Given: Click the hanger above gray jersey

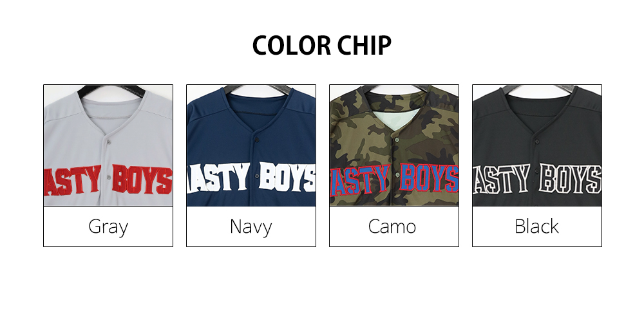Looking at the screenshot, I should 111,90.
